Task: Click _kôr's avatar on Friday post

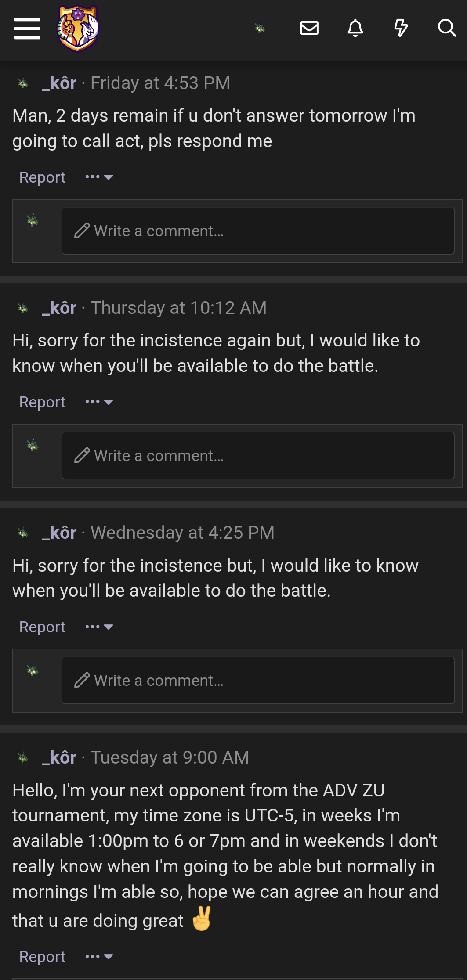Action: 23,83
